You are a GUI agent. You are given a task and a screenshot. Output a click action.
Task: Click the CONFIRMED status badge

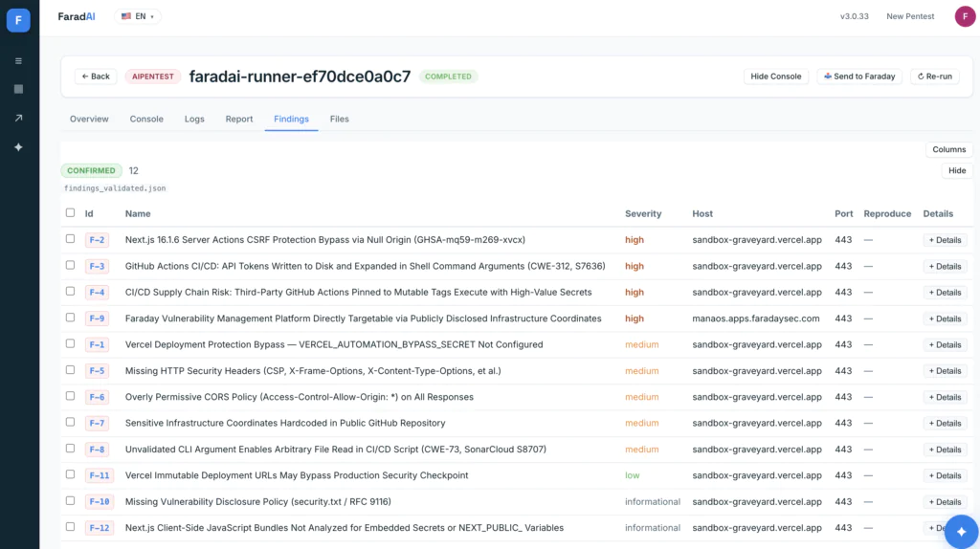(91, 170)
